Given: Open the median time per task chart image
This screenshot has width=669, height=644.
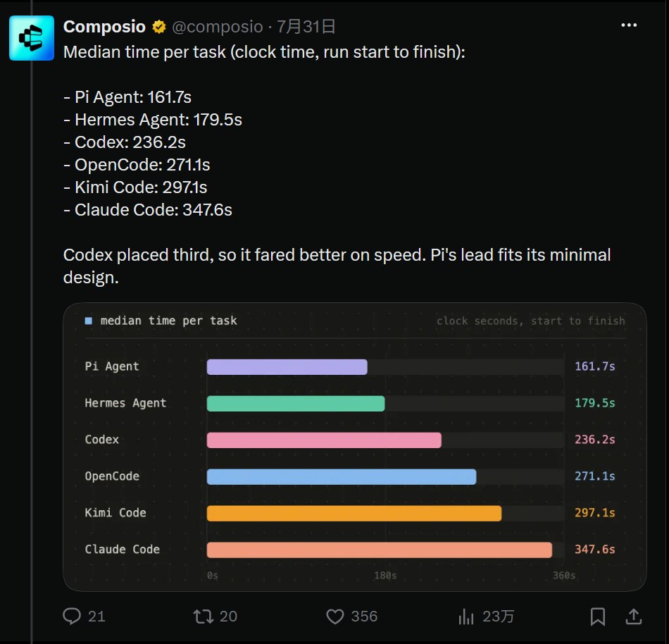Looking at the screenshot, I should 354,447.
